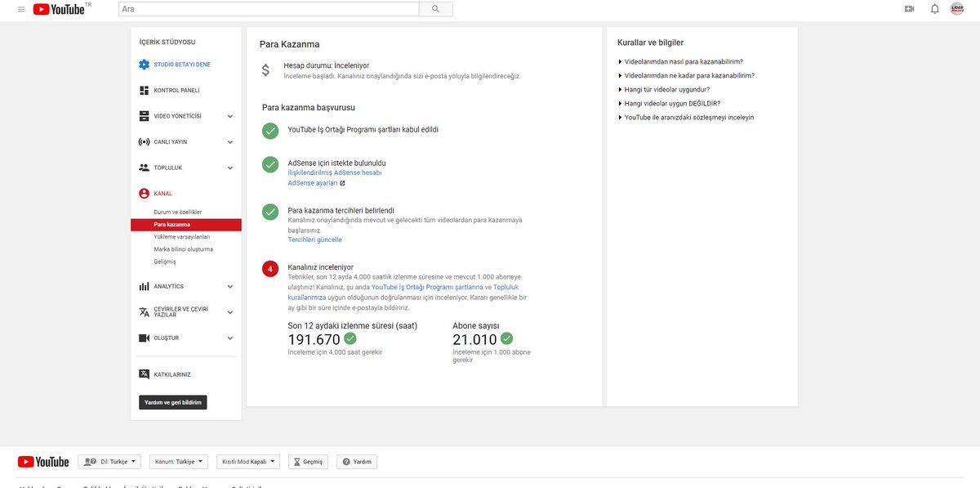Expand Hangi tür videolar uygundur?
The width and height of the screenshot is (980, 488).
[664, 89]
